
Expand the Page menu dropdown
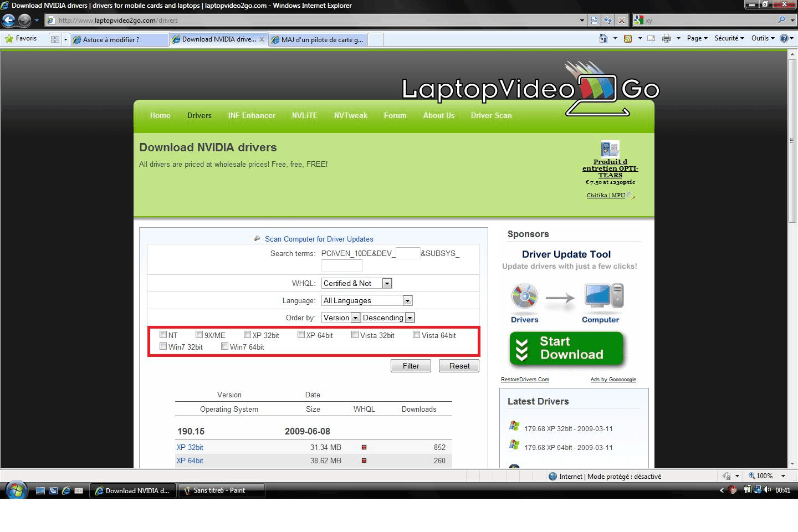(697, 38)
